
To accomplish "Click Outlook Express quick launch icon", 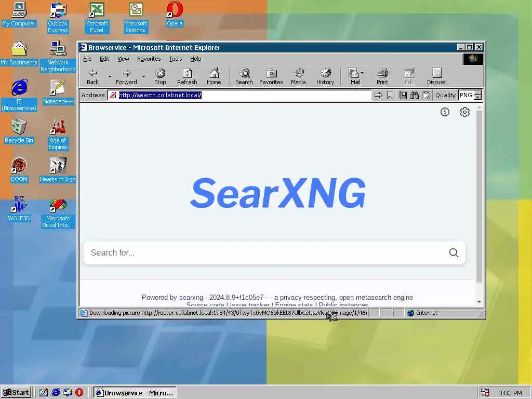I will click(68, 393).
